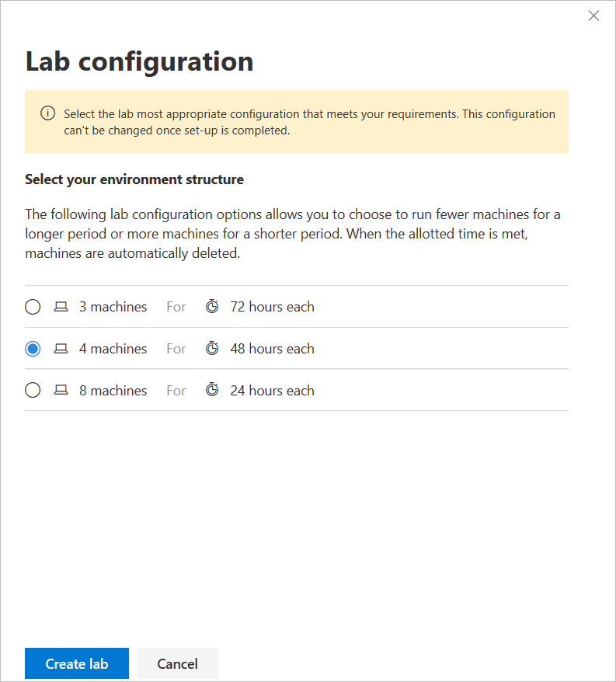Click the info icon in yellow banner
Image resolution: width=616 pixels, height=682 pixels.
pos(47,113)
